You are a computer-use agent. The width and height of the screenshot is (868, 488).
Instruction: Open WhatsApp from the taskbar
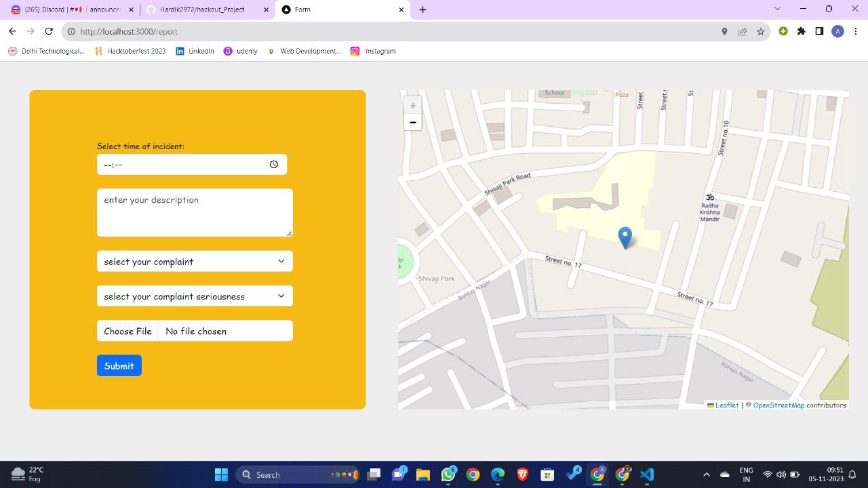pyautogui.click(x=448, y=474)
